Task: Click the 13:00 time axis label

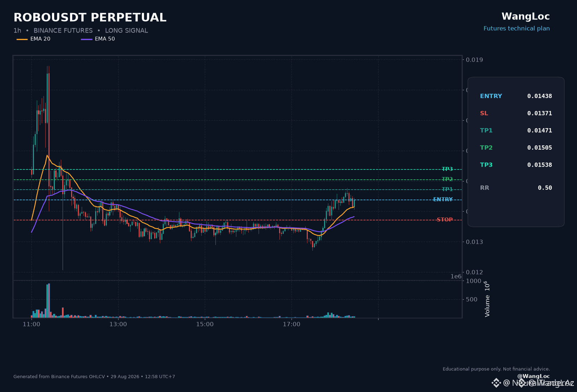Action: pyautogui.click(x=118, y=324)
